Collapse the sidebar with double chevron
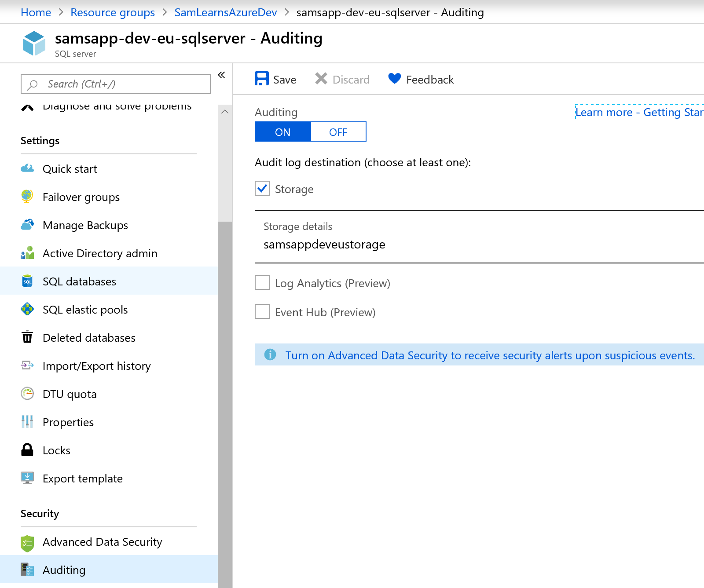 pos(222,75)
